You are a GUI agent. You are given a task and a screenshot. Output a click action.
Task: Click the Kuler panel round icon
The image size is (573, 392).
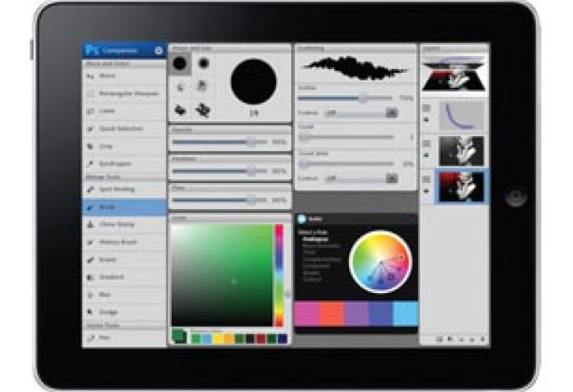(x=301, y=219)
